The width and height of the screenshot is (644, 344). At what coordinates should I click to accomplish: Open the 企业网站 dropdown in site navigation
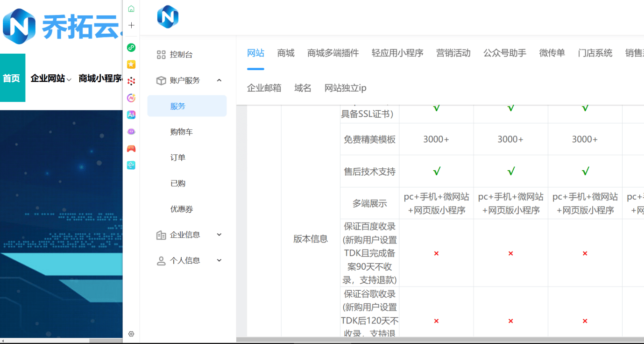(x=50, y=79)
